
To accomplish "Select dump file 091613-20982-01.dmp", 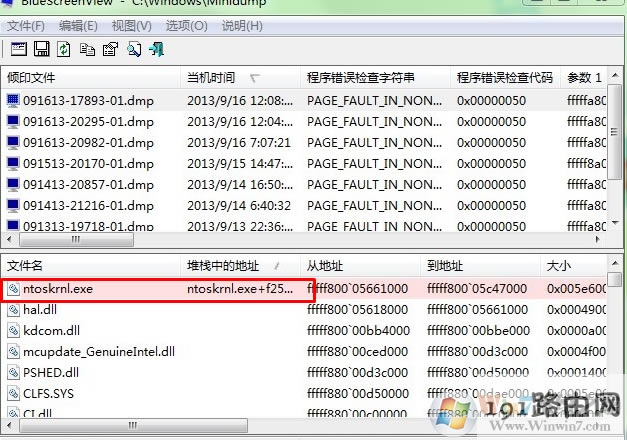I will coord(88,142).
